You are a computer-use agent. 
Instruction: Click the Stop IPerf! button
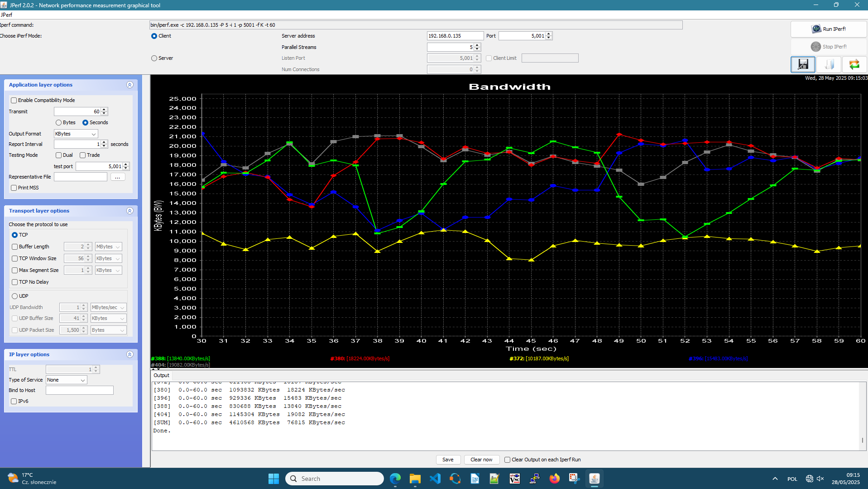[829, 47]
